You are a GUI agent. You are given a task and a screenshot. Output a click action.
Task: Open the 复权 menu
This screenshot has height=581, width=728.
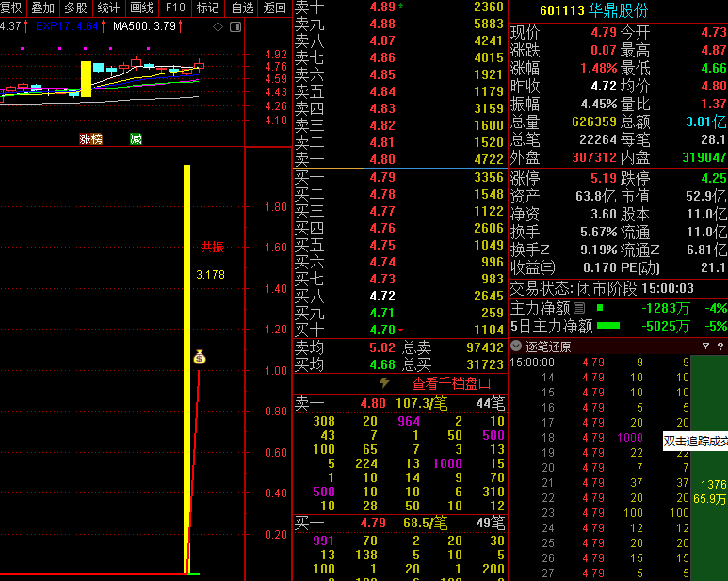(x=11, y=8)
